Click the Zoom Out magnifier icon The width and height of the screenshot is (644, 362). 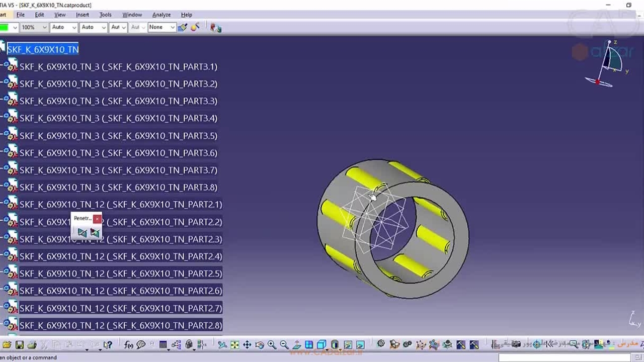coord(284,345)
